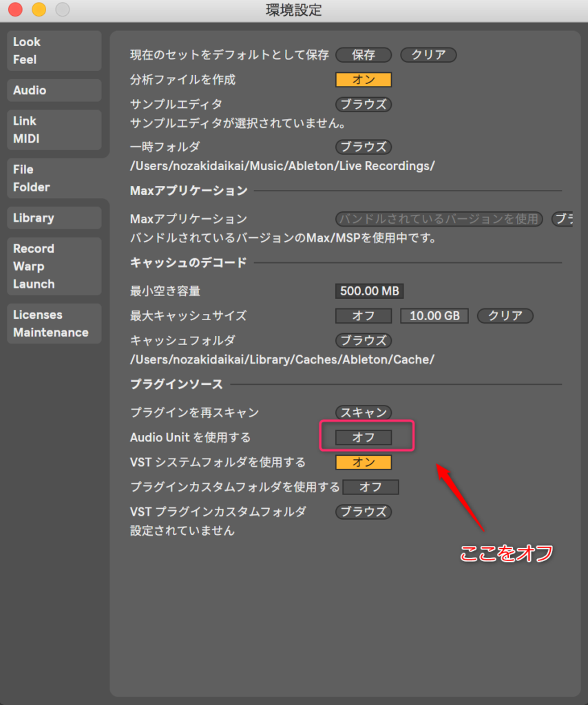Click the 最小空き容量 500.00 MB field
588x705 pixels.
369,291
